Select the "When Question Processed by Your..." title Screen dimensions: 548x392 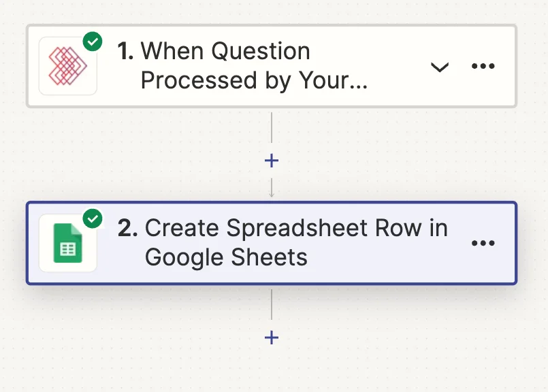click(225, 52)
